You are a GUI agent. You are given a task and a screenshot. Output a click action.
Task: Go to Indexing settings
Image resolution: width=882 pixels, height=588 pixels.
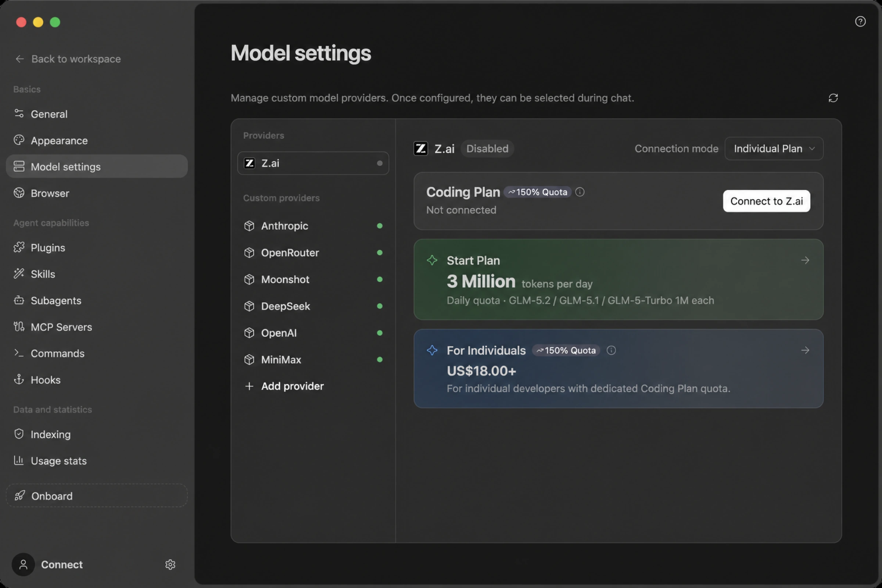click(97, 434)
